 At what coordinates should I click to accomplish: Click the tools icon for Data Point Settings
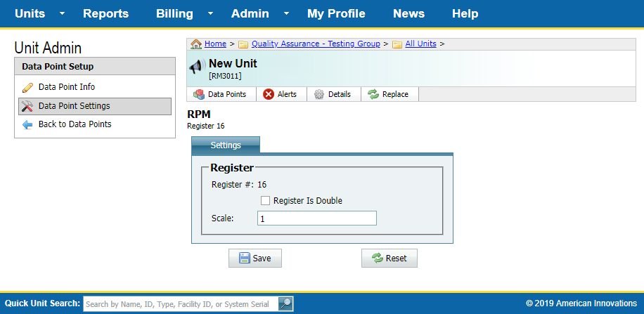[x=27, y=106]
